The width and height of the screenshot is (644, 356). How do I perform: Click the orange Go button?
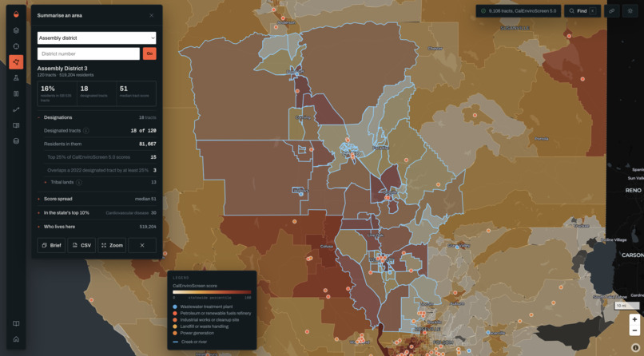[x=149, y=53]
